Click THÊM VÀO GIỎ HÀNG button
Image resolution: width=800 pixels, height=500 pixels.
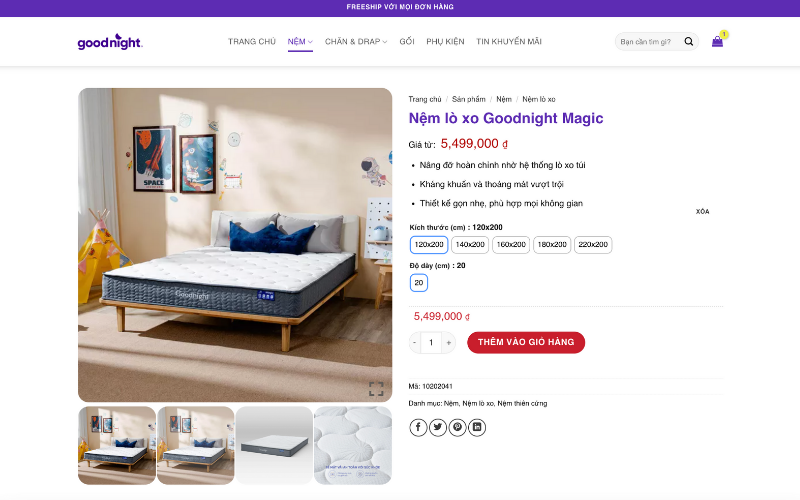click(x=526, y=342)
